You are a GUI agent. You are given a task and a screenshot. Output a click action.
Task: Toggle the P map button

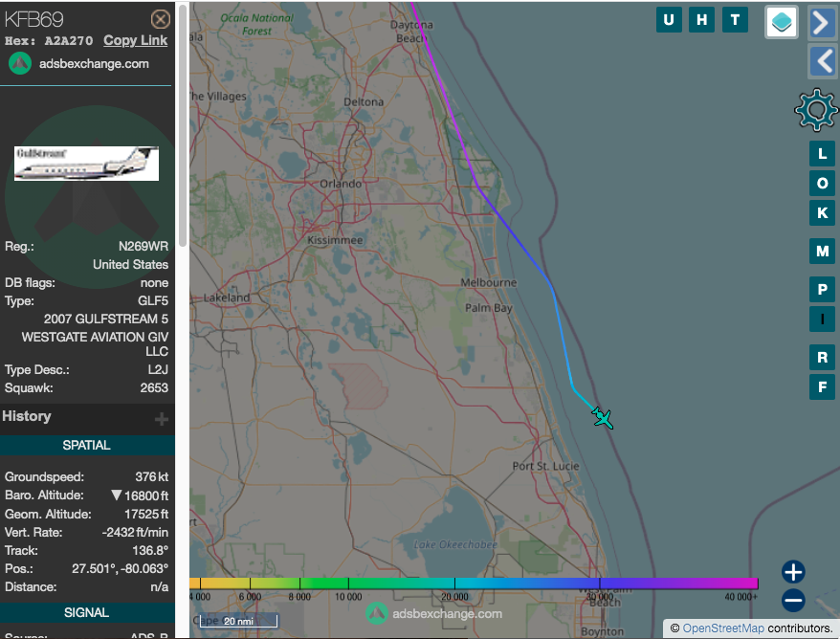point(823,290)
